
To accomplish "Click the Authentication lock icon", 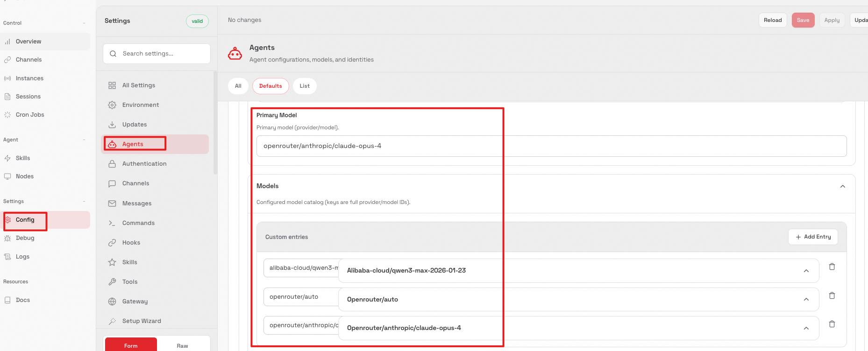I will click(112, 164).
